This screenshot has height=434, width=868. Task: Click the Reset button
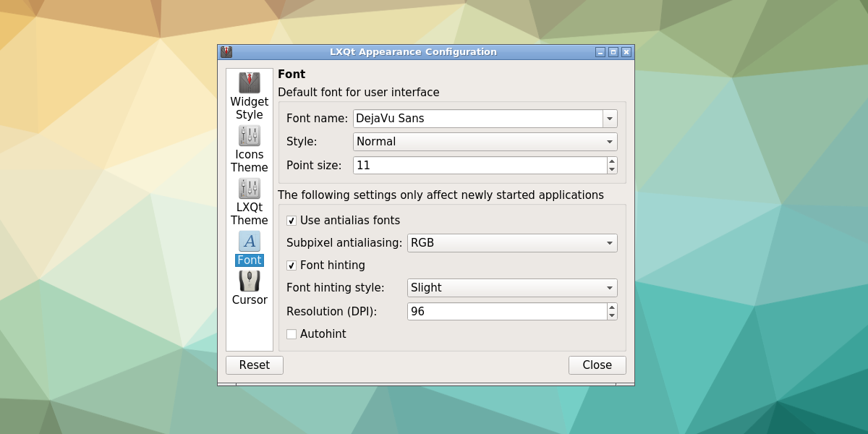255,365
